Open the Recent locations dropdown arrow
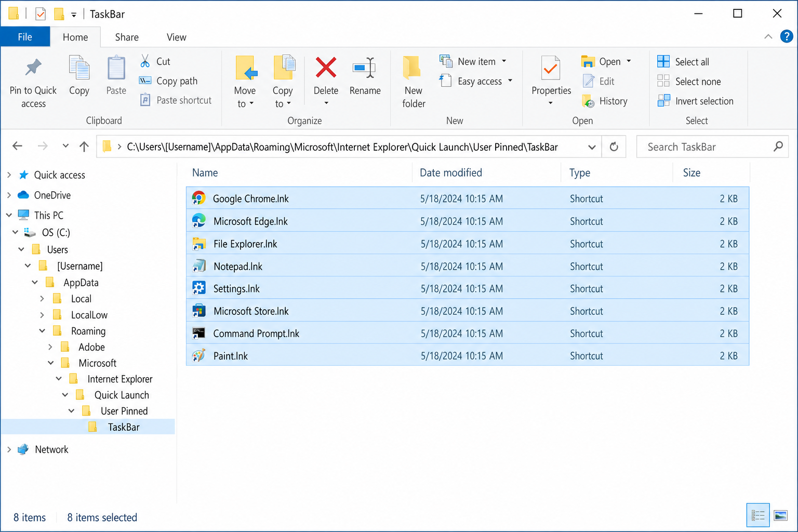This screenshot has width=798, height=532. tap(65, 146)
